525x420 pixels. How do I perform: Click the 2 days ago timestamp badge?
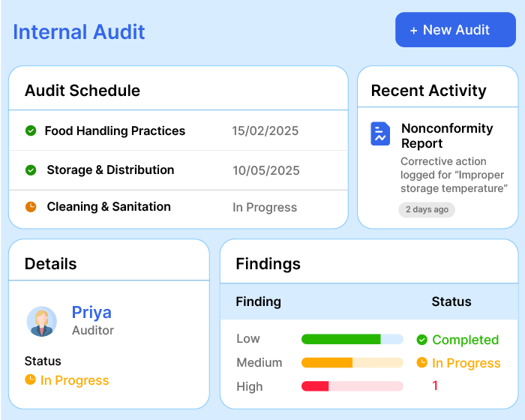coord(427,210)
